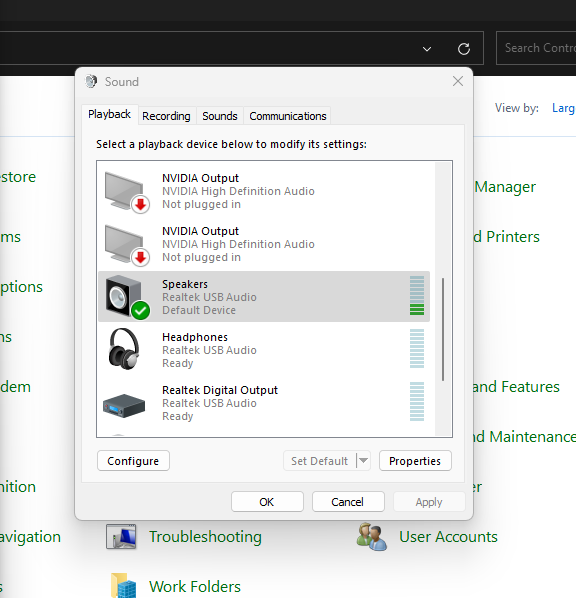Close the Sound dialog
The image size is (576, 598).
tap(458, 81)
